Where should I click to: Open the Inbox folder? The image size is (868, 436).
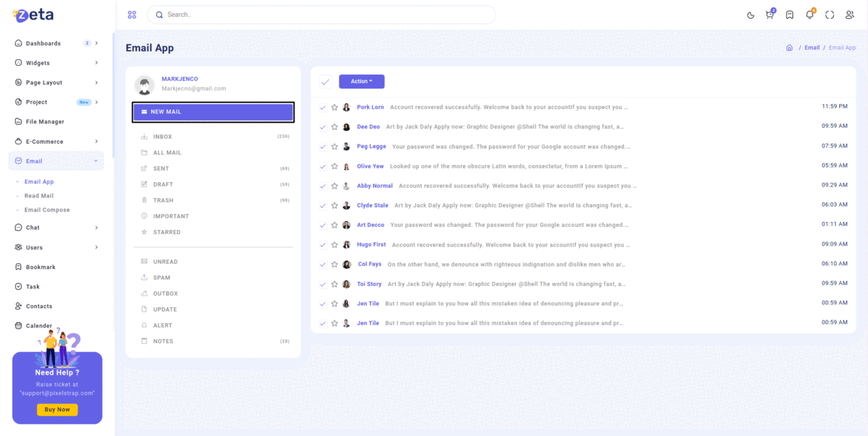click(x=162, y=137)
